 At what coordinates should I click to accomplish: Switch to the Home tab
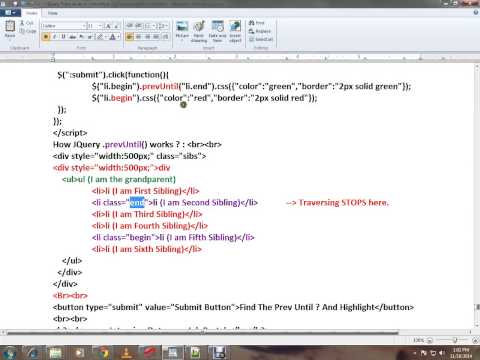tap(32, 13)
